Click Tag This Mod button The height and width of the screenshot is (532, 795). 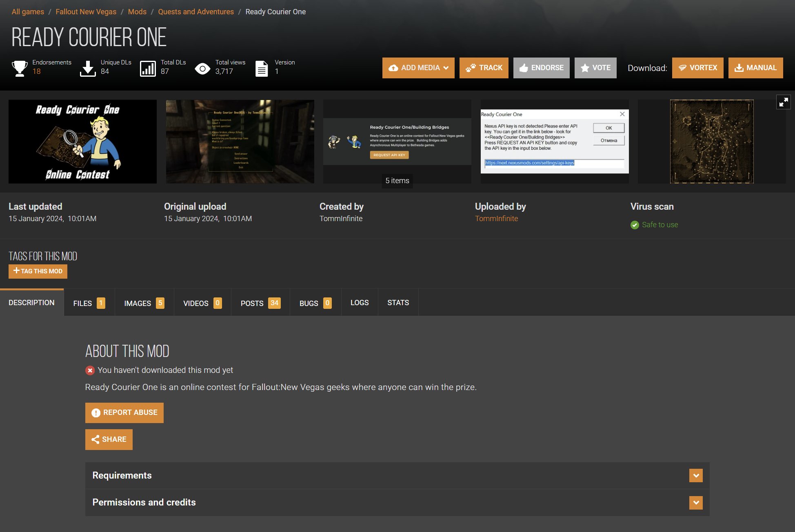tap(38, 271)
